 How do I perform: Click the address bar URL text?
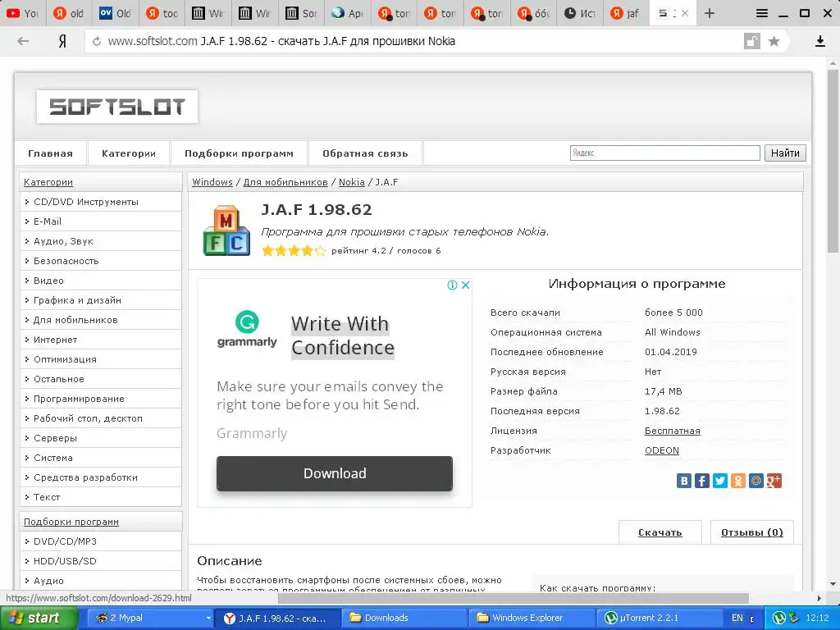tap(281, 41)
